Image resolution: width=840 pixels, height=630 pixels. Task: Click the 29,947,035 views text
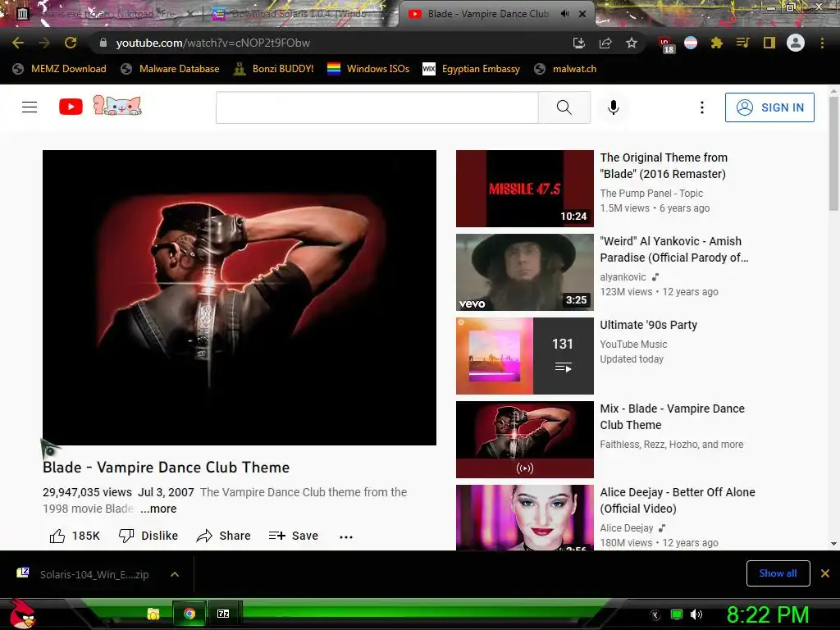coord(87,492)
